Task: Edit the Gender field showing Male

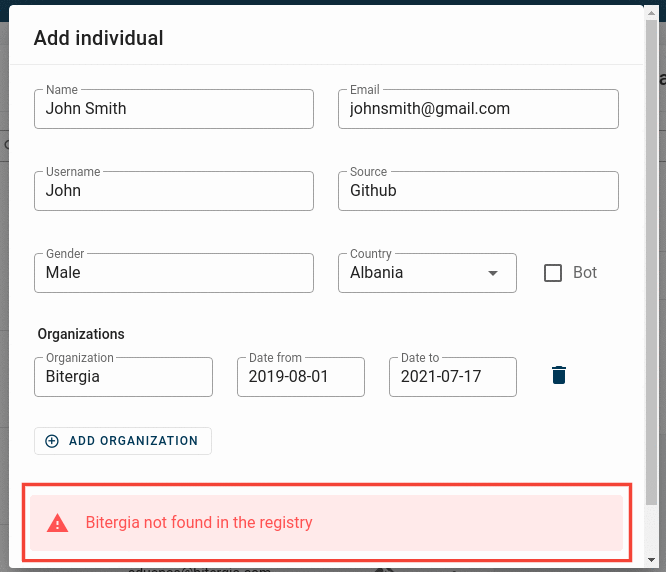Action: click(174, 273)
